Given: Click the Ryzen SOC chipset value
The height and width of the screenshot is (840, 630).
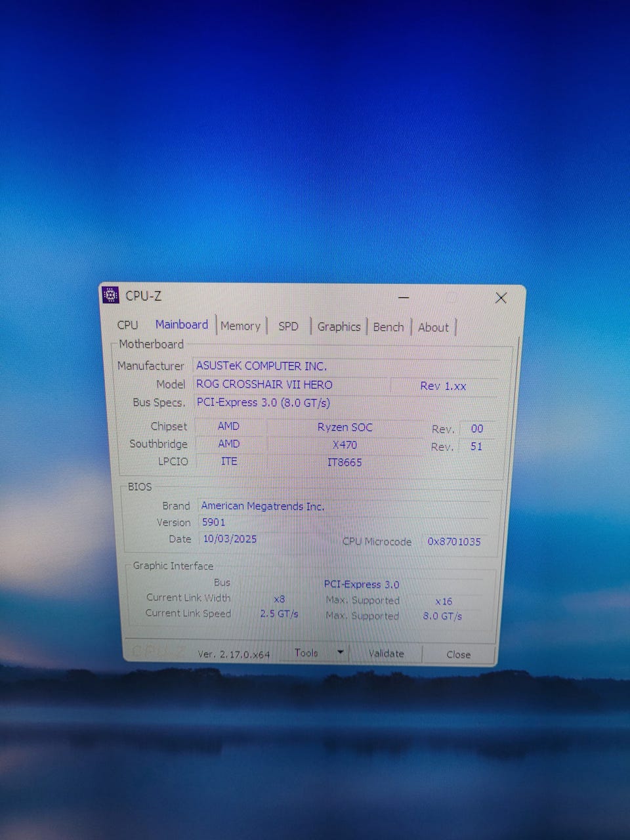Looking at the screenshot, I should (345, 427).
